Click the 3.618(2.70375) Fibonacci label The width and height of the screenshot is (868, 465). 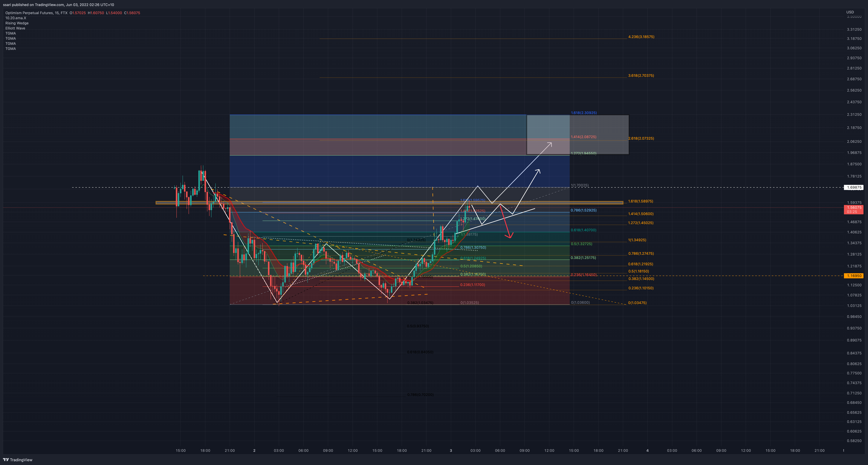click(x=641, y=75)
